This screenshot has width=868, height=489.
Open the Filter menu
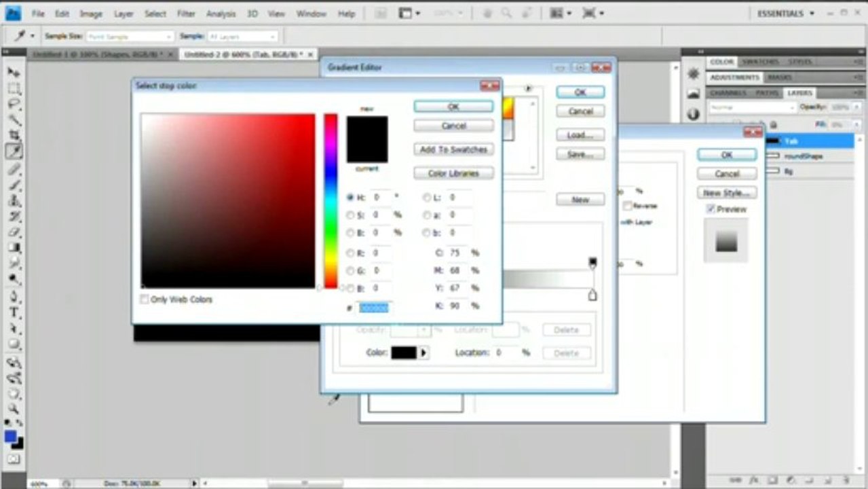[x=186, y=14]
